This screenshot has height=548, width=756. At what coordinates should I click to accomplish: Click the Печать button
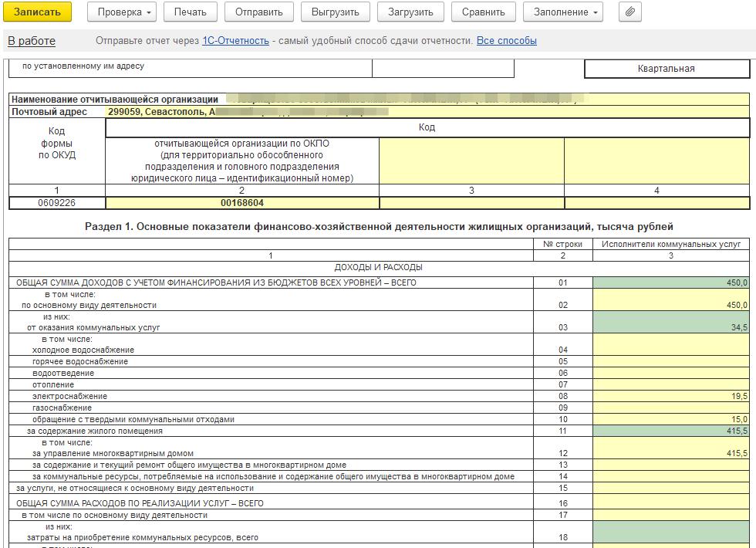(x=190, y=12)
